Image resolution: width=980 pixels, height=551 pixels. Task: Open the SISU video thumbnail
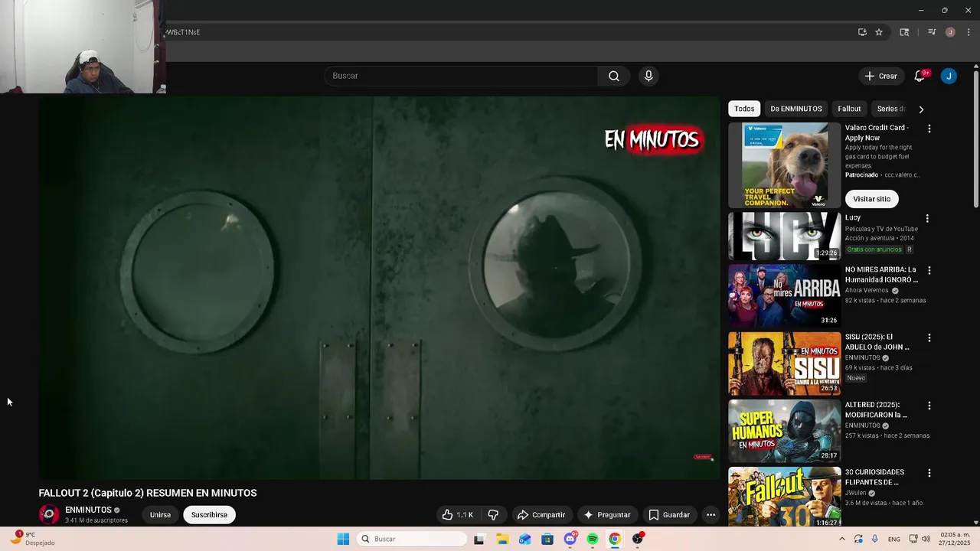point(784,364)
